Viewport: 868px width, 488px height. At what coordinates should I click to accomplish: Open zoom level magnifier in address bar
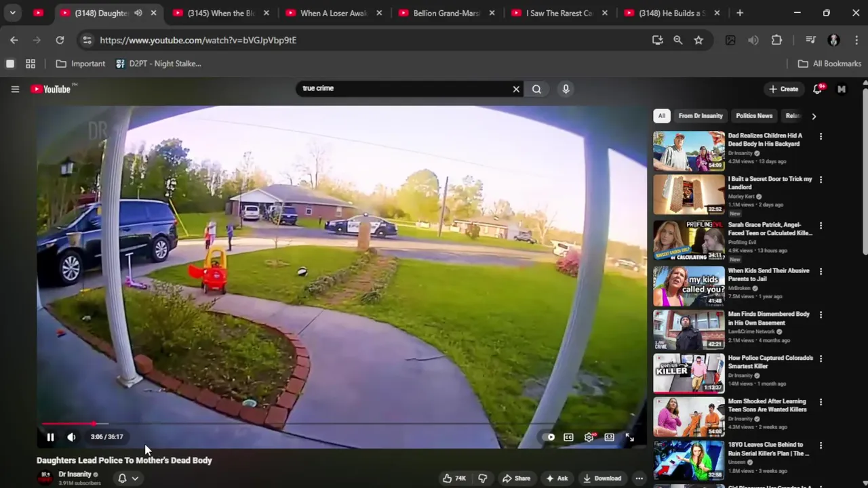coord(677,40)
